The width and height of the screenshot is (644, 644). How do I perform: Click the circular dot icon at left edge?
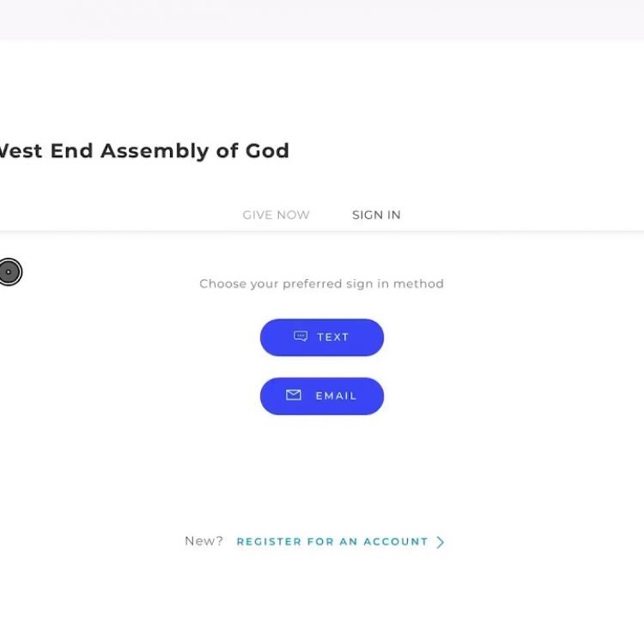[9, 272]
